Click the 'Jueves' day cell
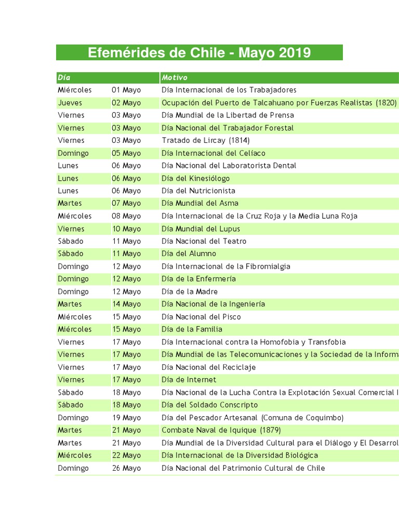The height and width of the screenshot is (532, 399). click(x=70, y=103)
